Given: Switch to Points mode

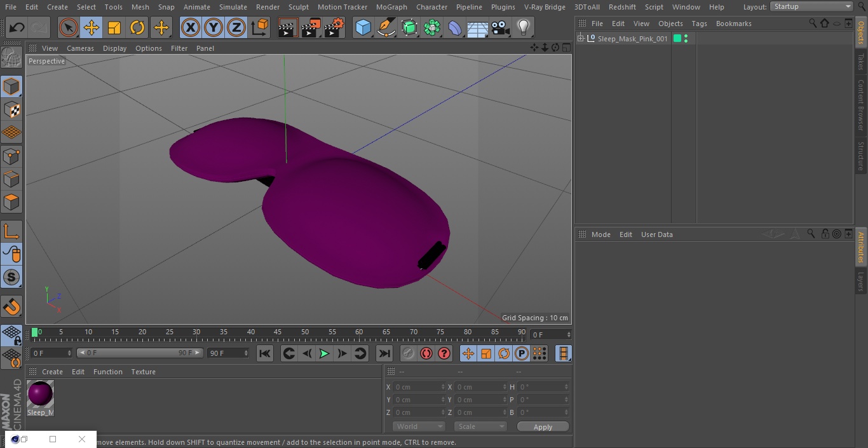Looking at the screenshot, I should [x=11, y=156].
